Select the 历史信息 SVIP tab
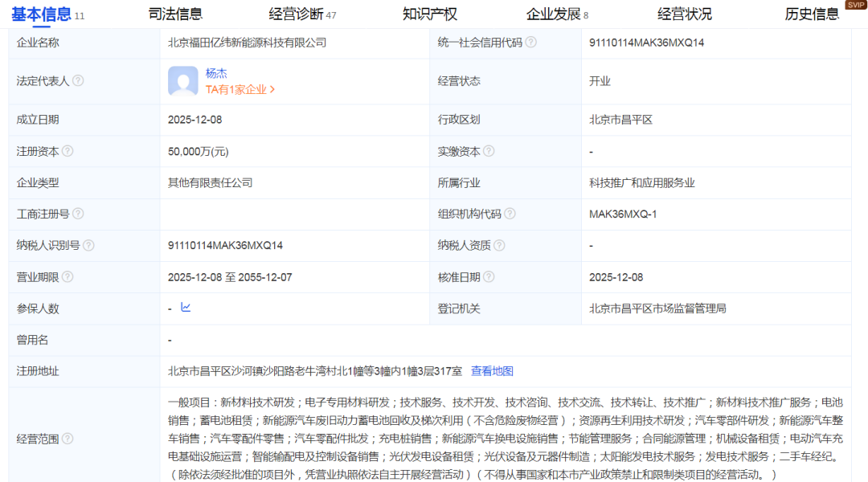The height and width of the screenshot is (482, 868). click(x=812, y=14)
